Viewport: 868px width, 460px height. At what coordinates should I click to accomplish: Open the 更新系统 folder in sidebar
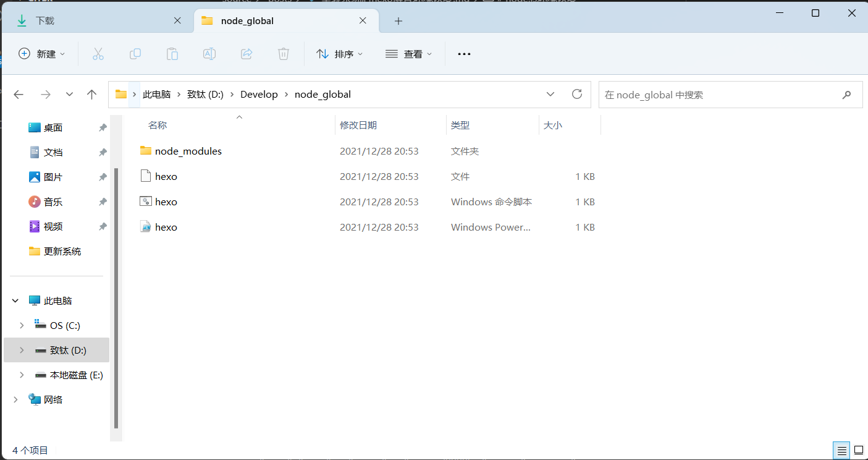pos(62,251)
